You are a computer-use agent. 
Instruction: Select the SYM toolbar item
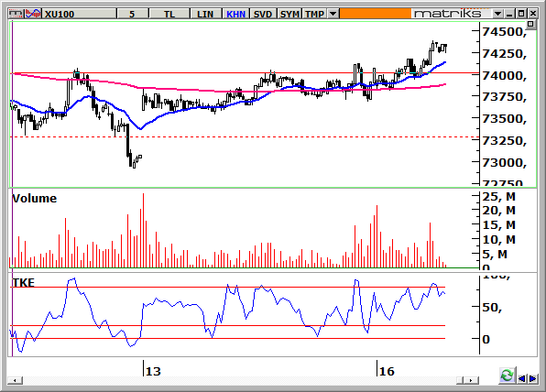289,14
